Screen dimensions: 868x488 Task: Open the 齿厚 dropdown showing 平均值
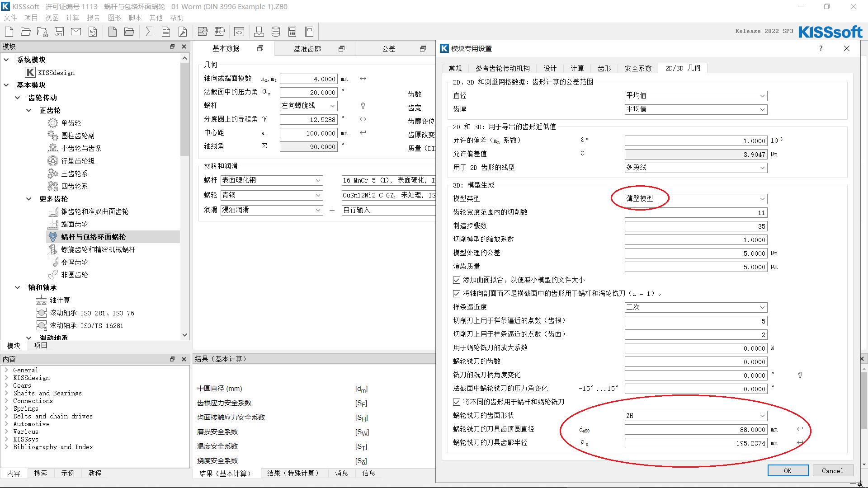[696, 109]
